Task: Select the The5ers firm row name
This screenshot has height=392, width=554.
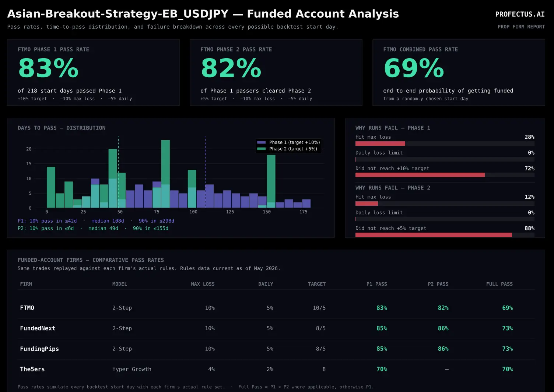Action: tap(32, 369)
